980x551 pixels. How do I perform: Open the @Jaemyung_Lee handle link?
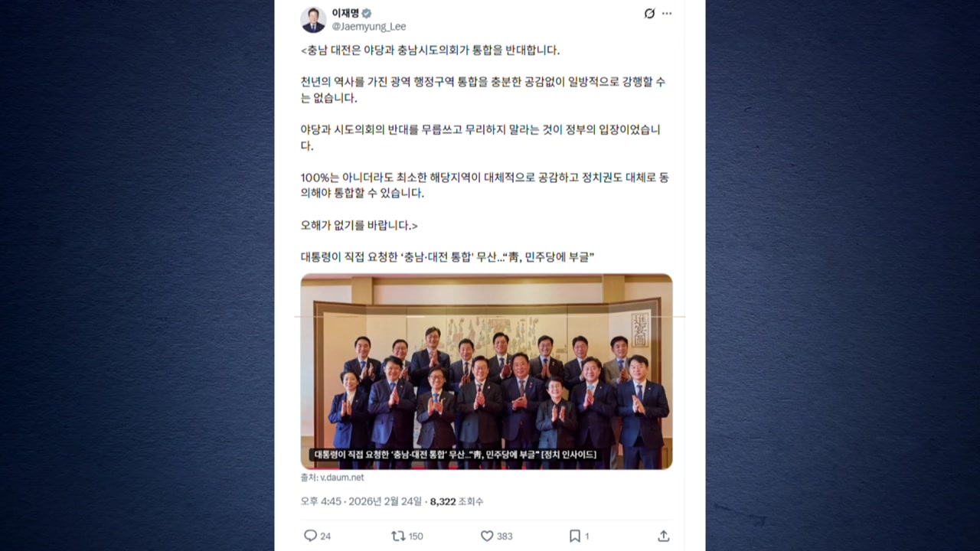369,27
